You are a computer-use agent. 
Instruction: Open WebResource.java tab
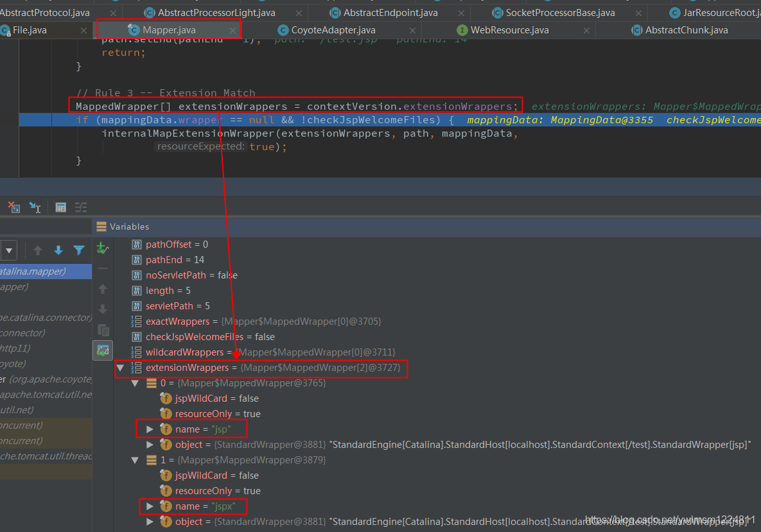pos(509,30)
